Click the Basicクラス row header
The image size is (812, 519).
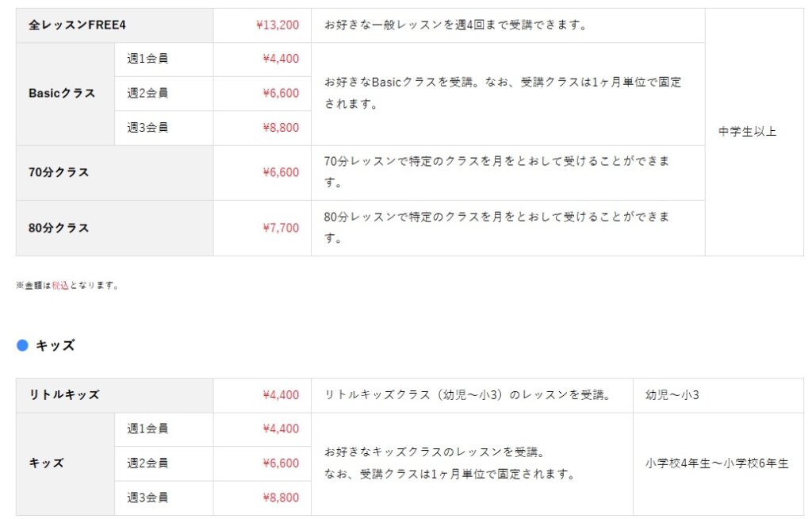coord(62,94)
